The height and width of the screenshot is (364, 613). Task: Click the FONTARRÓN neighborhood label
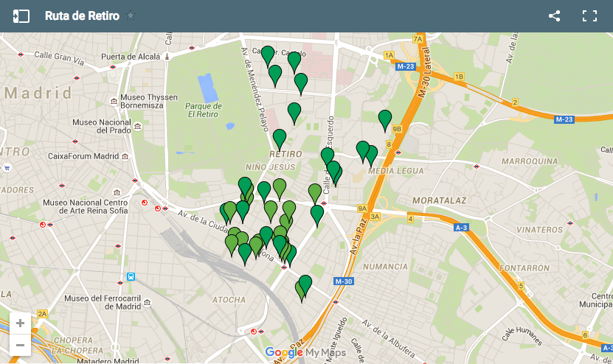[524, 268]
